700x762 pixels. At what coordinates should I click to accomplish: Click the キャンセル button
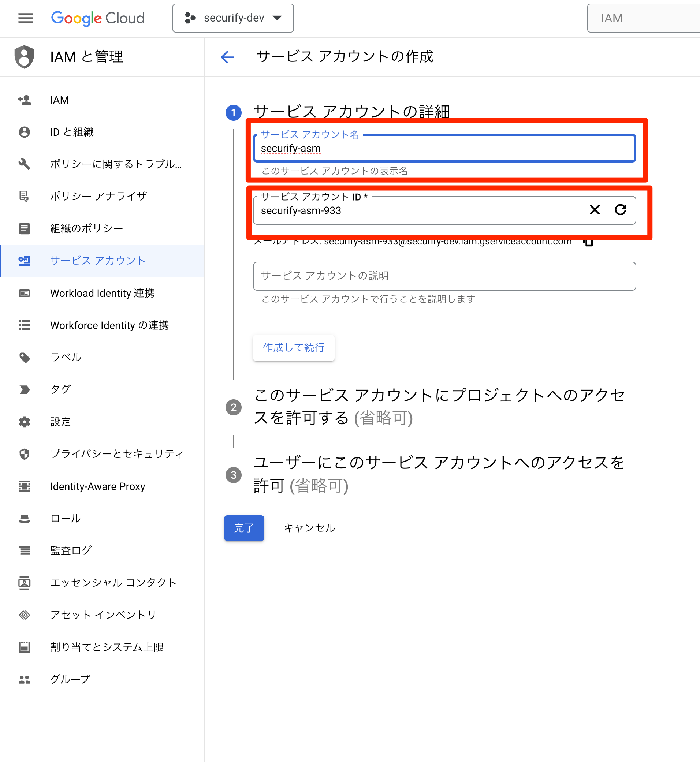click(309, 528)
